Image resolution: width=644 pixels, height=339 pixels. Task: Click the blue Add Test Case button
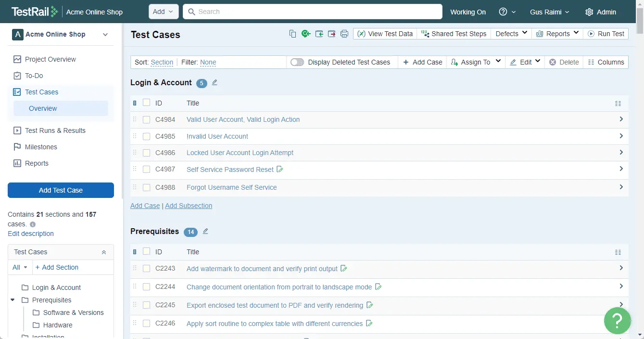coord(61,190)
